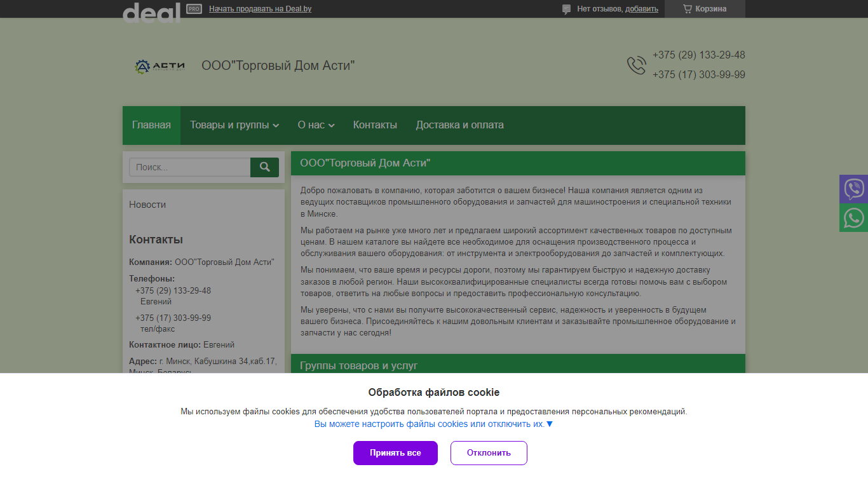868x488 pixels.
Task: Open Viber chat side icon
Action: coord(853,189)
